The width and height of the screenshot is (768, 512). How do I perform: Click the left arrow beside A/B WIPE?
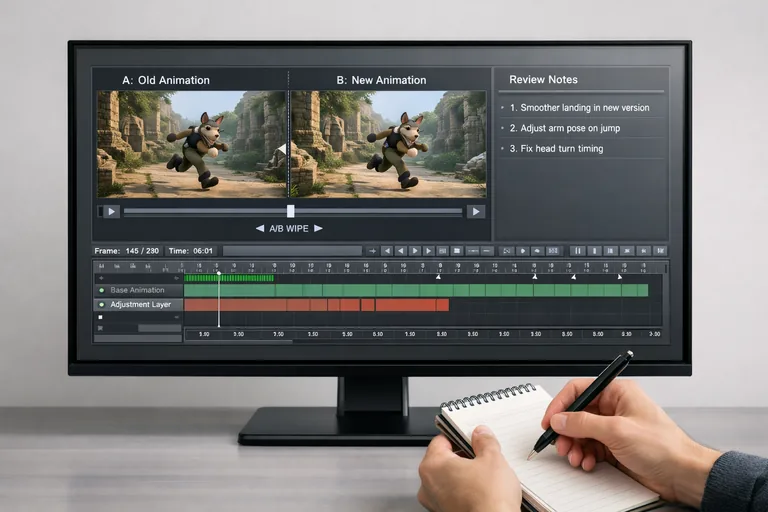click(260, 229)
